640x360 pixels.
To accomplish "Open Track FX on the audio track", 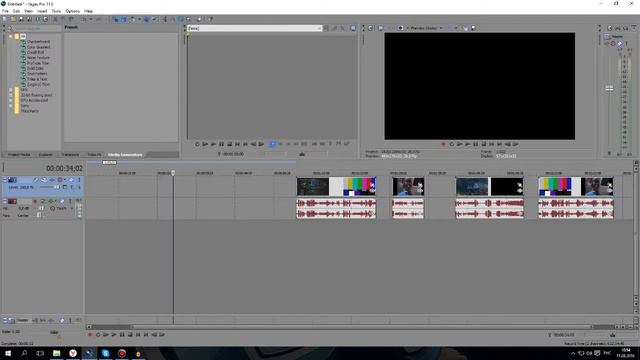I will click(51, 201).
